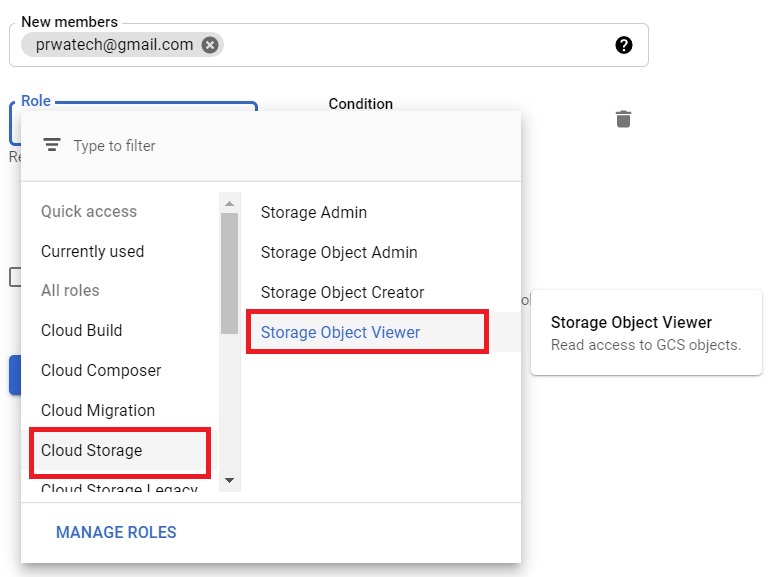Screen dimensions: 777x577
Task: Click the Quick access heading
Action: pyautogui.click(x=89, y=211)
